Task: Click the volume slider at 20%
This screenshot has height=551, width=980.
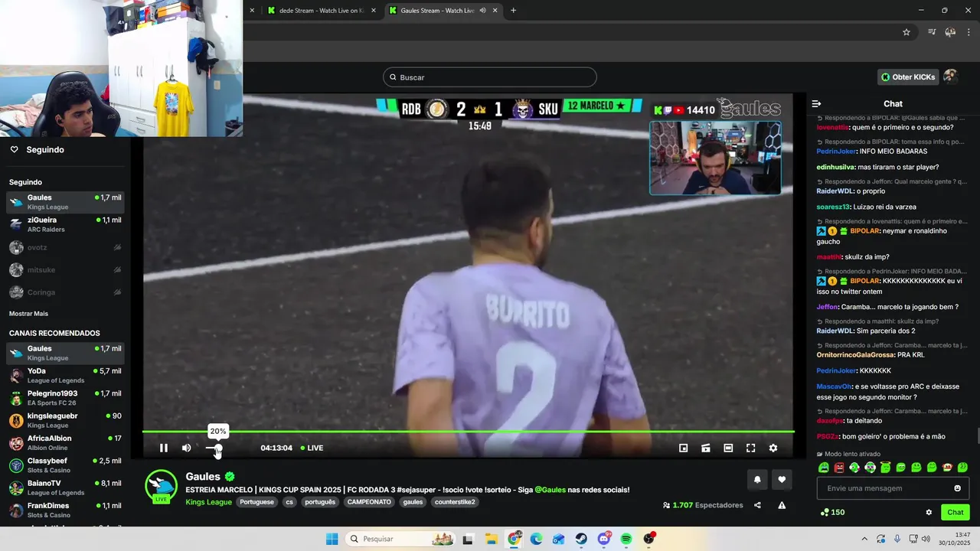Action: (x=218, y=448)
